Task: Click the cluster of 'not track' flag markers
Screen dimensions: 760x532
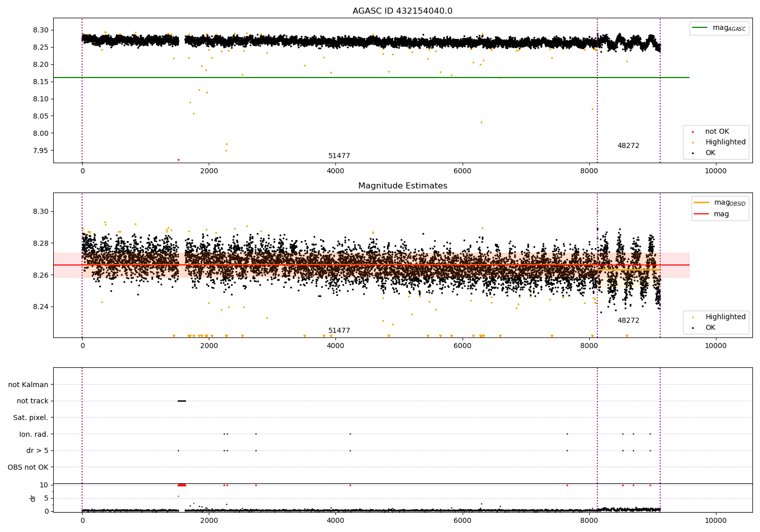Action: [x=182, y=401]
